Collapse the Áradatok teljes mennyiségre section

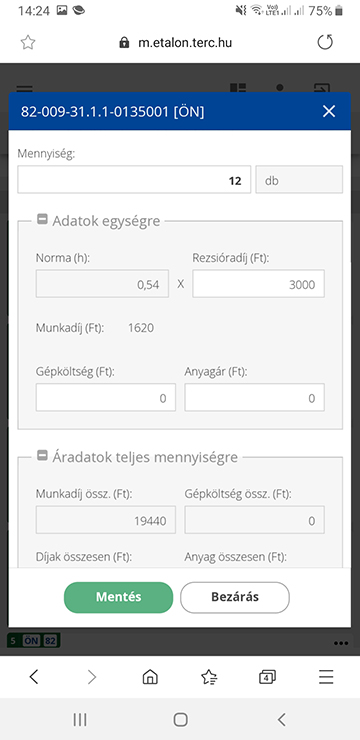pos(42,456)
